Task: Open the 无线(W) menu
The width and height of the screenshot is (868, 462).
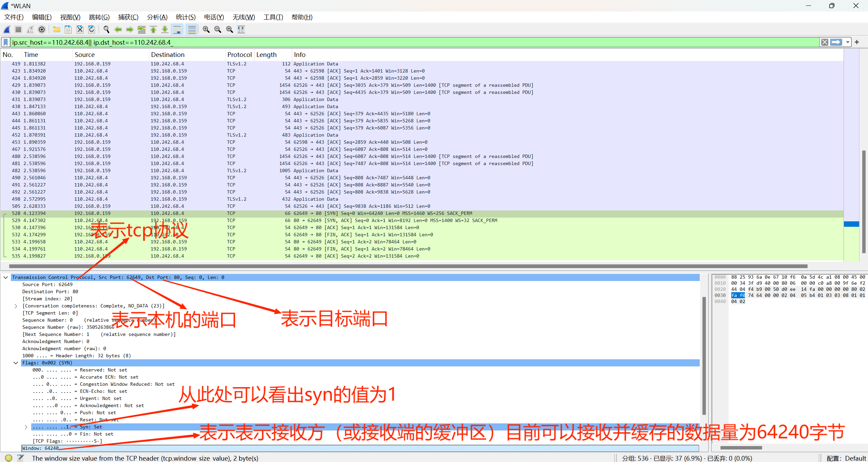Action: (x=244, y=17)
